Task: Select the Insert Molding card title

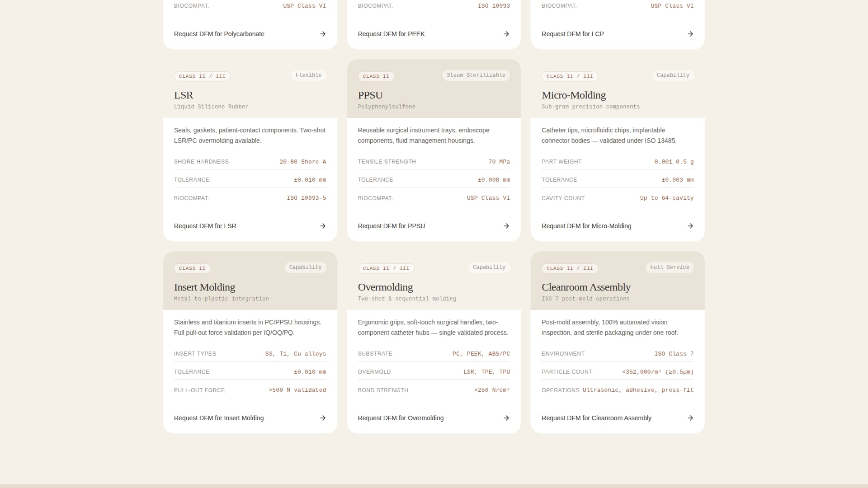Action: tap(204, 287)
